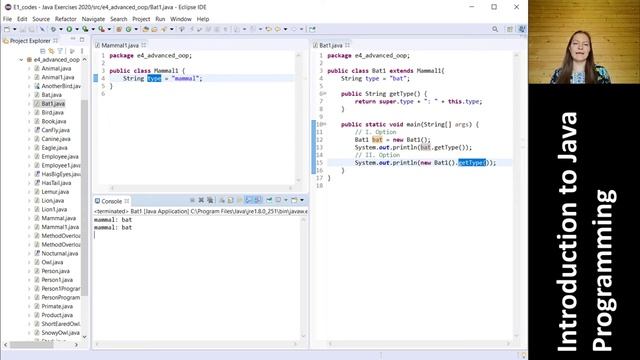
Task: Open the Run menu
Action: coord(160,19)
